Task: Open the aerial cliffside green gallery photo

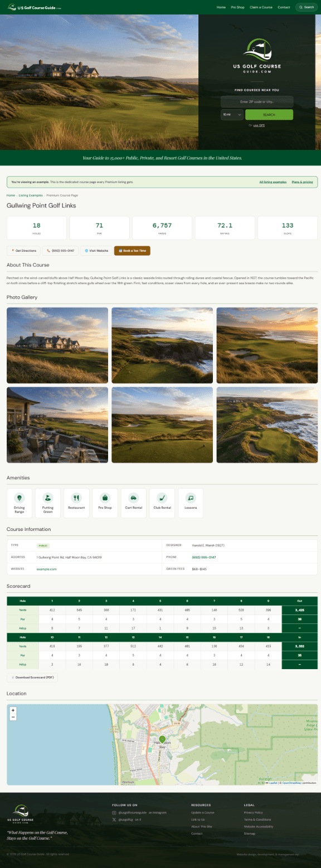Action: click(267, 425)
